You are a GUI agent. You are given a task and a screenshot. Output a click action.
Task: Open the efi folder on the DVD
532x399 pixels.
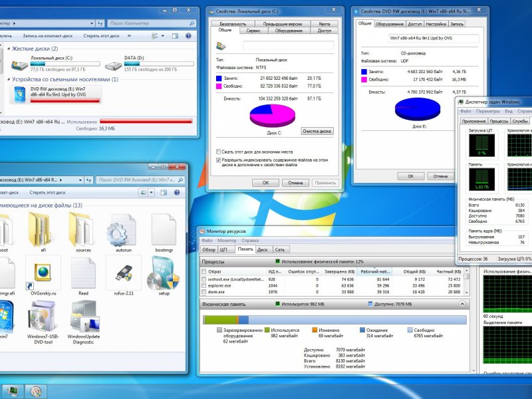pos(39,229)
